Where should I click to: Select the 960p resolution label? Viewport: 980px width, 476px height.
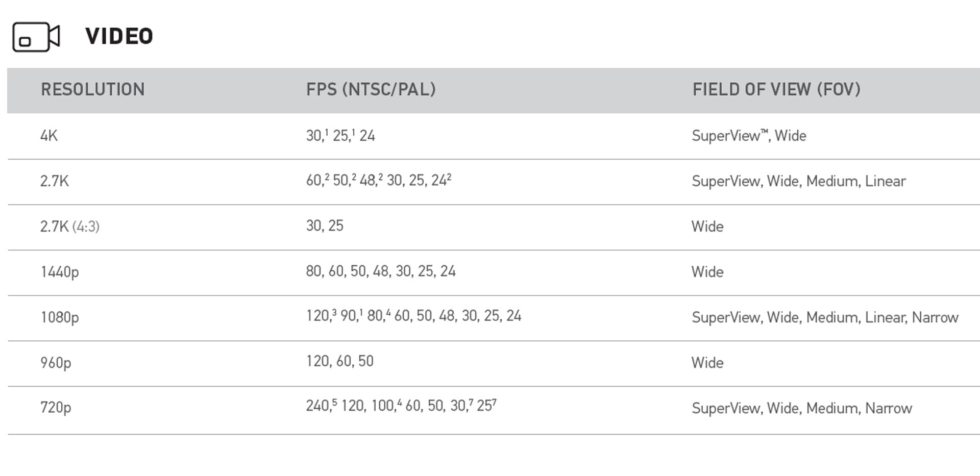[x=56, y=363]
